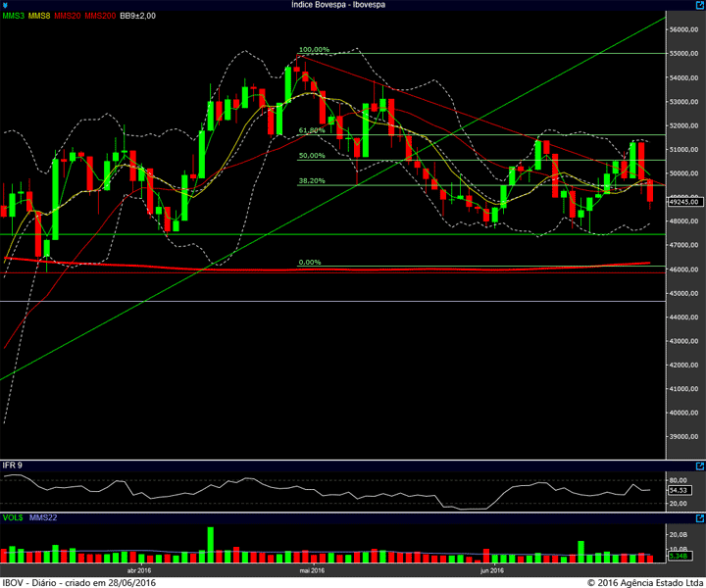
Task: Click the VOL$ indicator label
Action: [13, 517]
